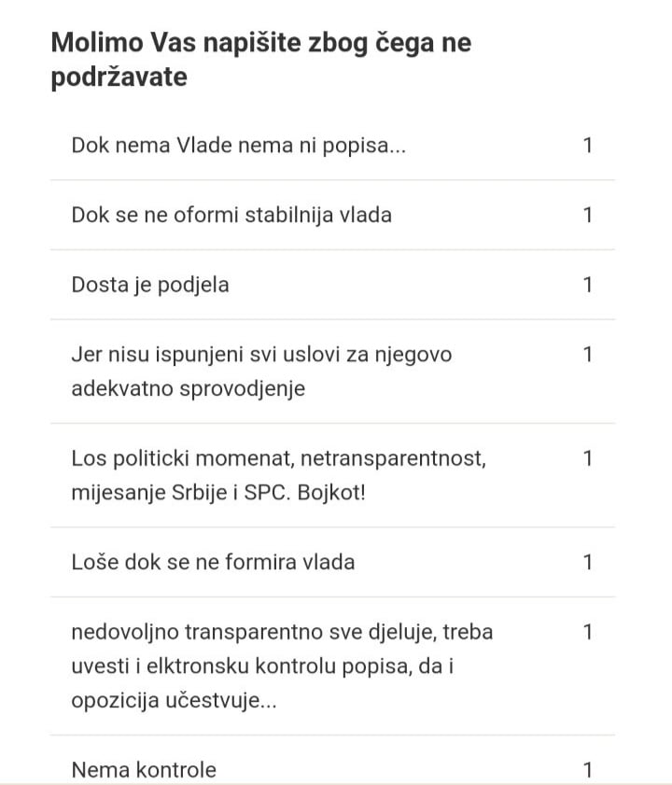Click the response starting 'Los politicki momenat, netransparentnost'
Image resolution: width=672 pixels, height=785 pixels.
pyautogui.click(x=278, y=458)
